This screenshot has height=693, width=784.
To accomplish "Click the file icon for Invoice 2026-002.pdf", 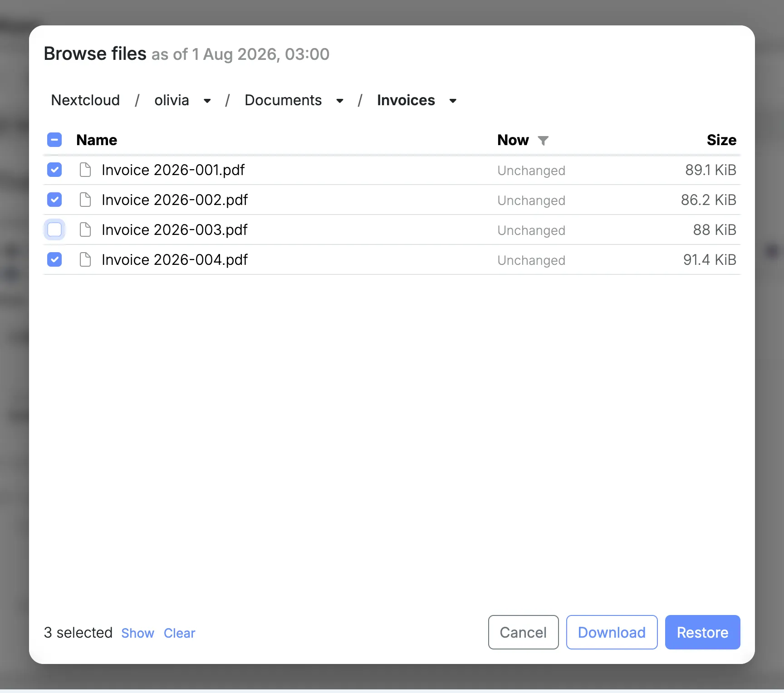I will point(85,200).
